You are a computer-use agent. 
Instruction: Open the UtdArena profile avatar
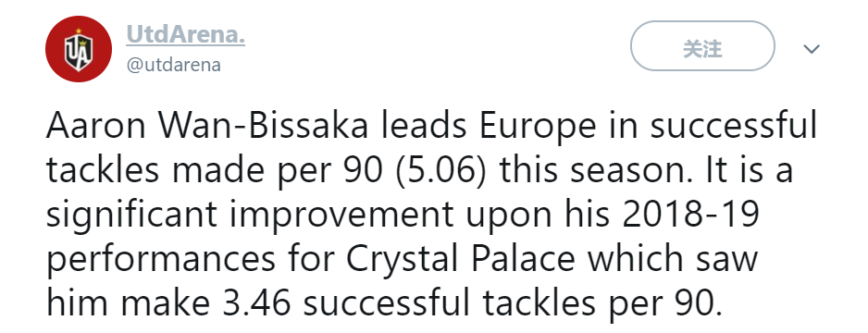79,49
